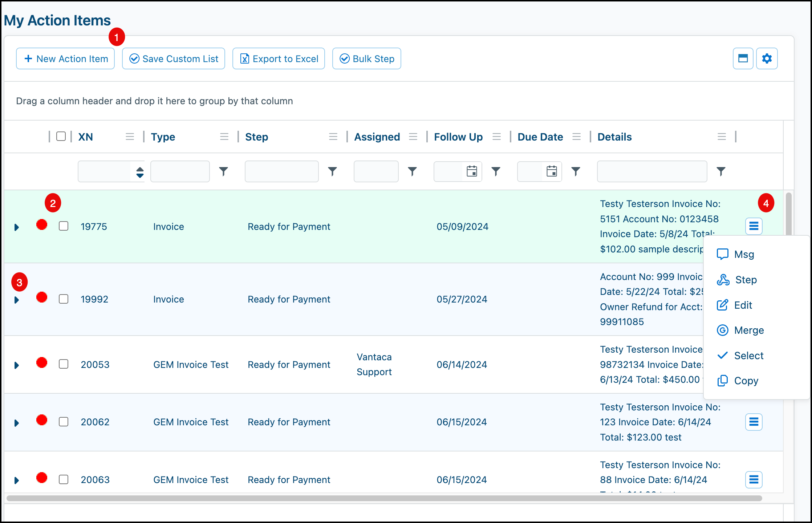Open Step column menu icon
Viewport: 812px width, 523px height.
click(x=333, y=137)
